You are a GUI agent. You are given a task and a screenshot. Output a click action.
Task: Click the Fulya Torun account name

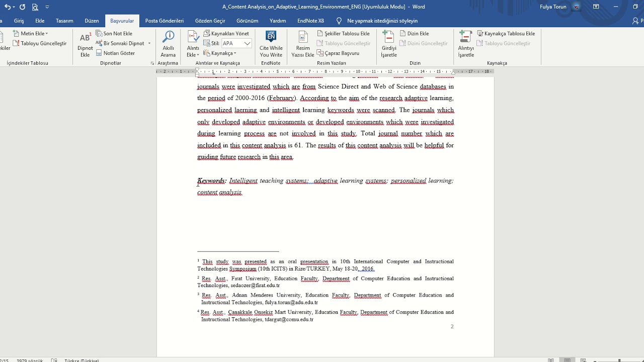[553, 7]
